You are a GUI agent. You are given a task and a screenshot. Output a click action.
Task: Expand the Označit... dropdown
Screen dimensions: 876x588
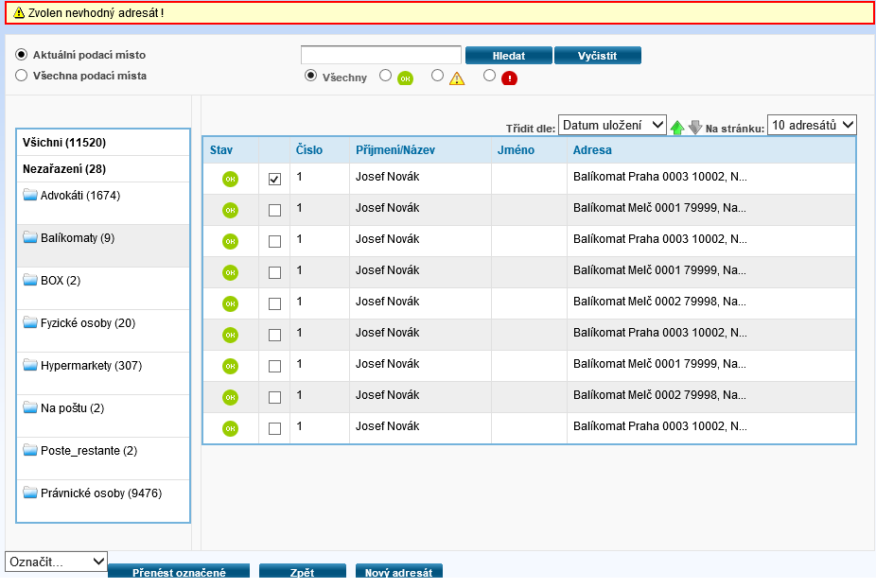(56, 562)
